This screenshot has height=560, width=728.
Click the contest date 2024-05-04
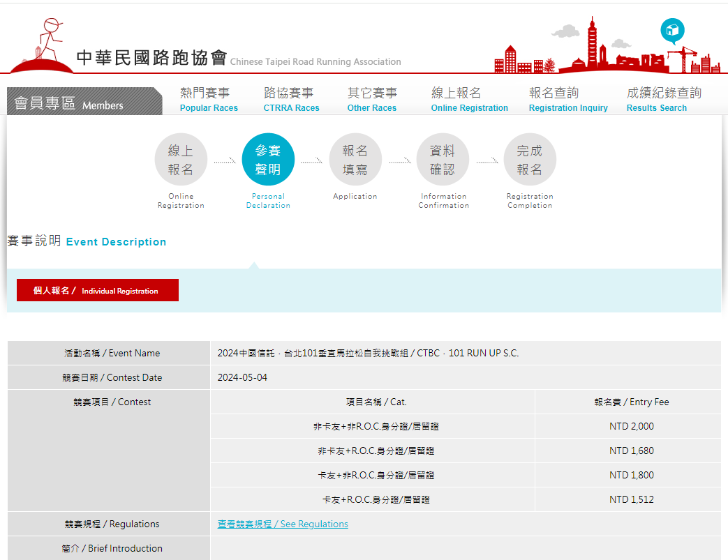point(242,378)
